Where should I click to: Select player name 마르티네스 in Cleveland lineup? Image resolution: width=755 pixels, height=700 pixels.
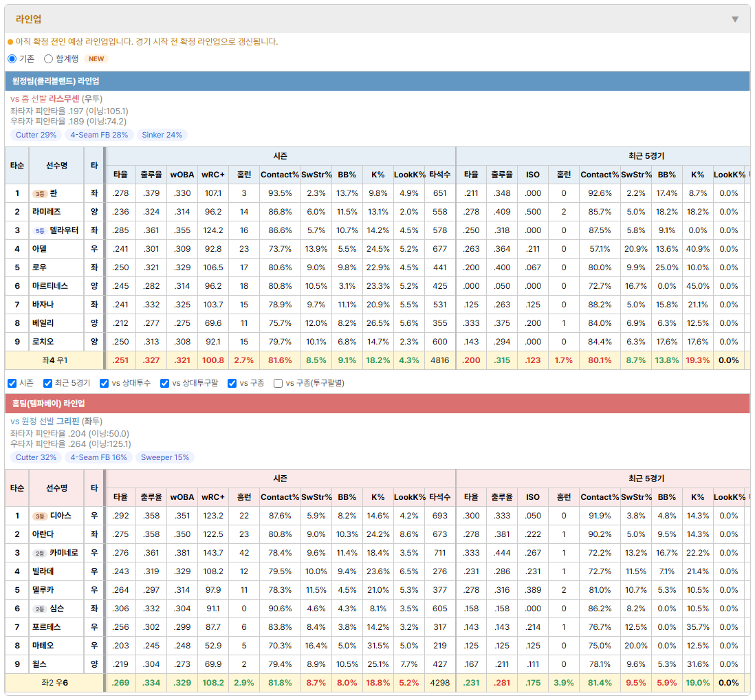(x=50, y=286)
